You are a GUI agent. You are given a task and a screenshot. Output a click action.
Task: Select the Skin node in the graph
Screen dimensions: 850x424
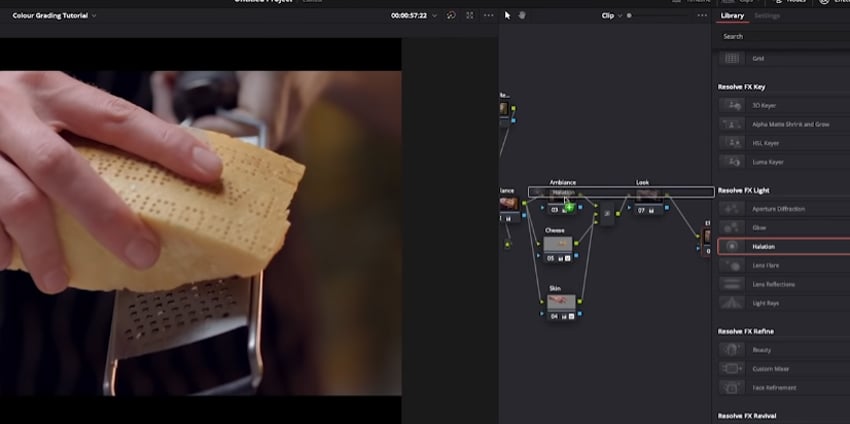[x=558, y=301]
